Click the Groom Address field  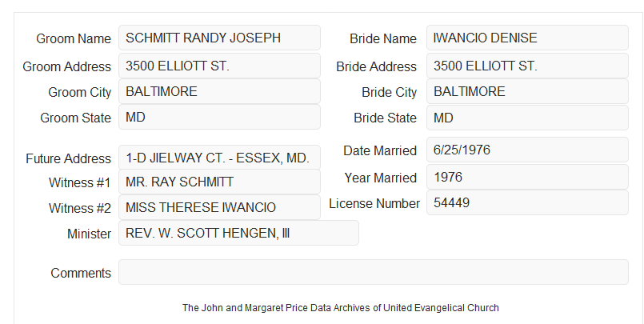click(x=219, y=66)
